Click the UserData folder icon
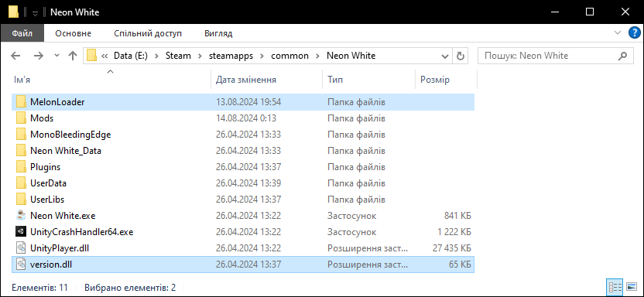 click(x=22, y=183)
